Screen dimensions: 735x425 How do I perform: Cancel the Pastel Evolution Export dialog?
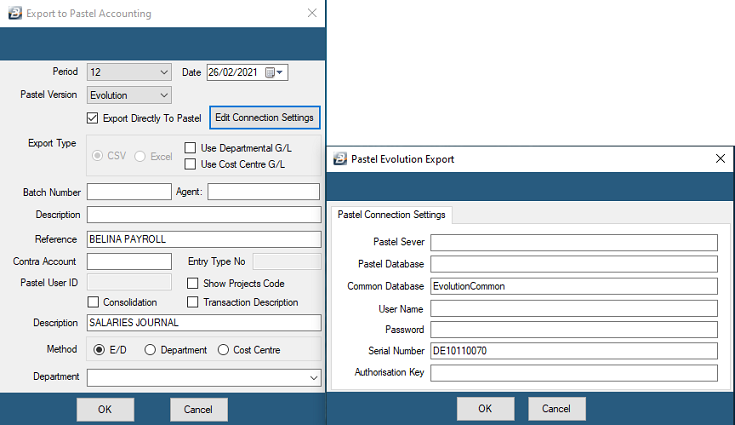[556, 409]
